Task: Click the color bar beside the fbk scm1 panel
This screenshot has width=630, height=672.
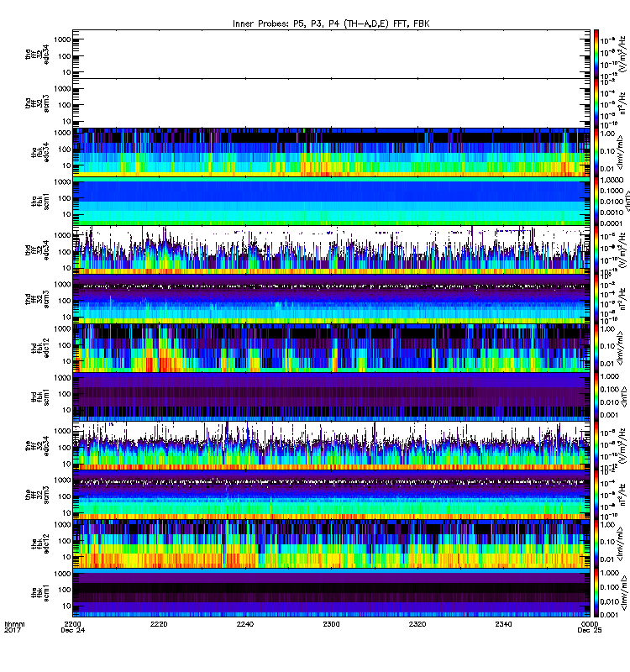Action: [596, 592]
